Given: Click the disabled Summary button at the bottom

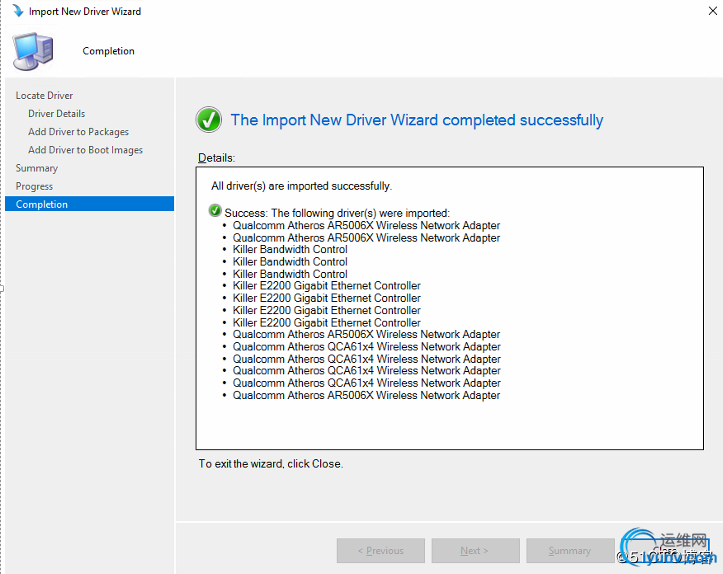Looking at the screenshot, I should coord(570,550).
